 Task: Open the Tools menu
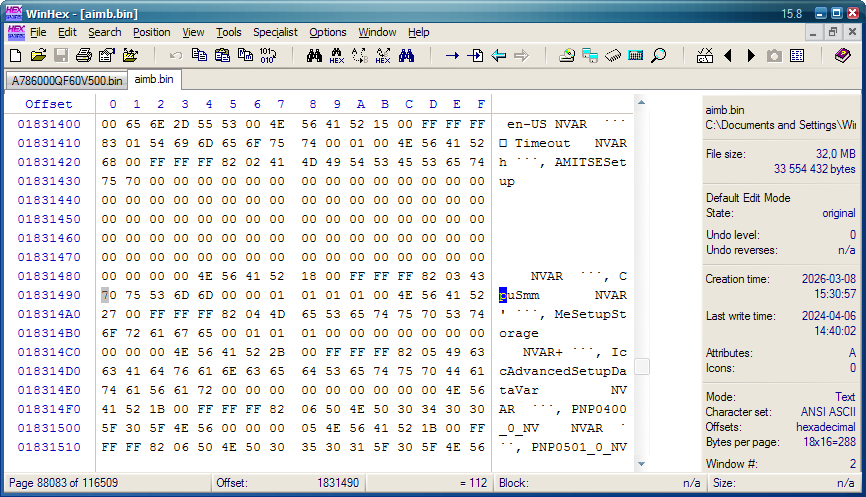coord(229,32)
